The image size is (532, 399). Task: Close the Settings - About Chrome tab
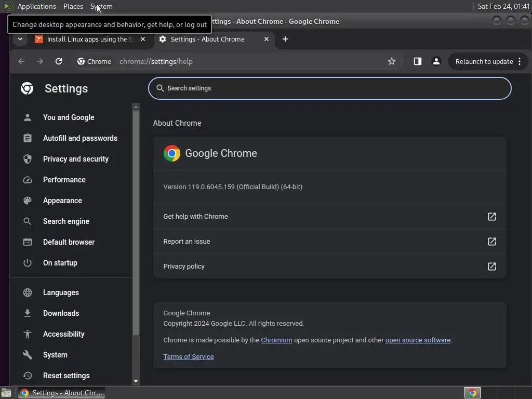point(267,39)
